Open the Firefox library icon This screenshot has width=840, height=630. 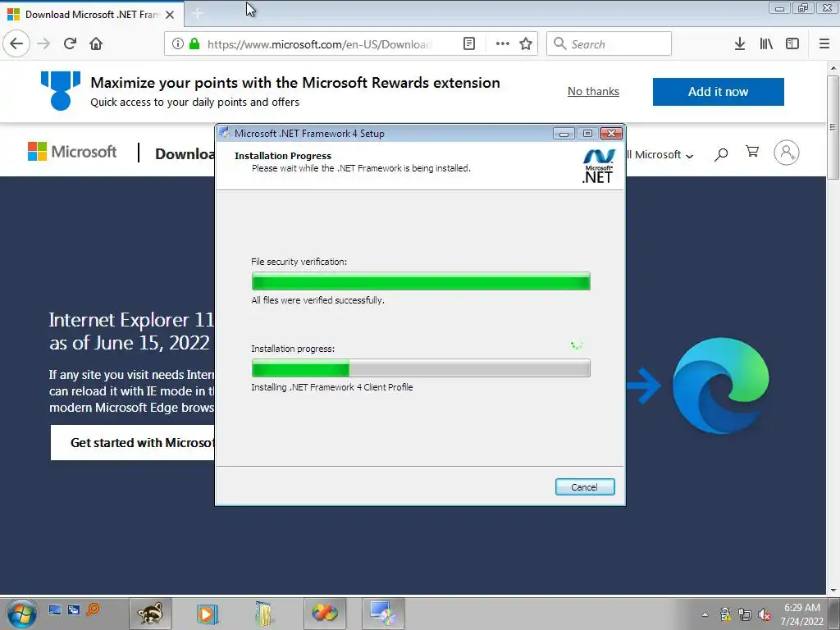pos(766,43)
